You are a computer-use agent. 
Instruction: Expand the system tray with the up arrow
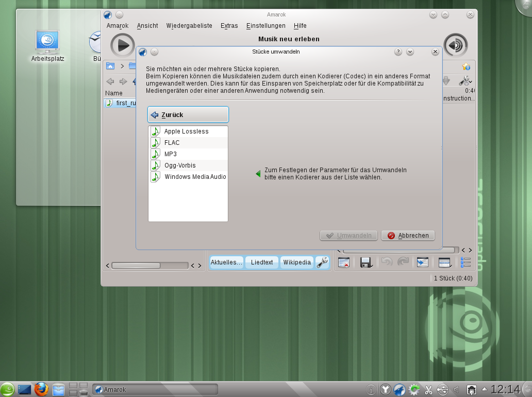coord(484,389)
